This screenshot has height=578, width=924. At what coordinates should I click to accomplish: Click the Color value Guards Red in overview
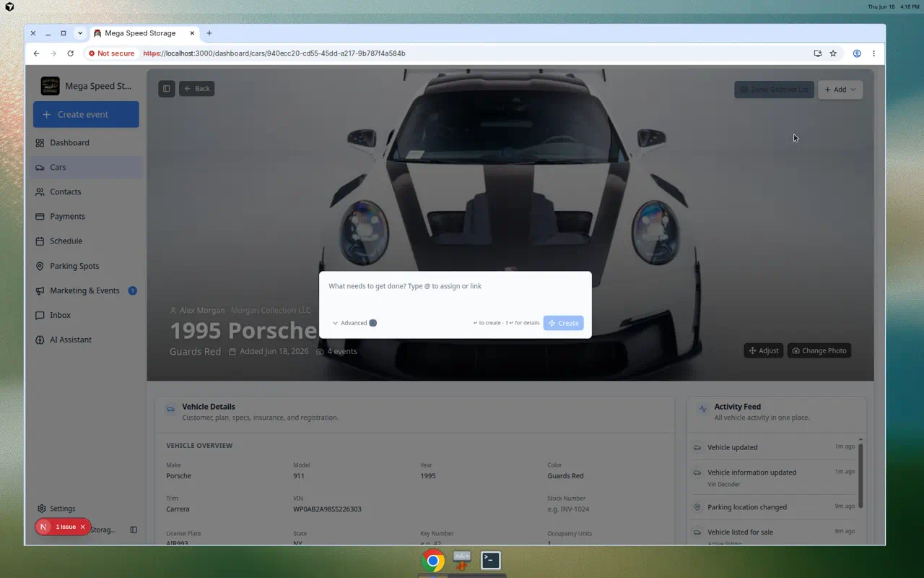tap(565, 476)
